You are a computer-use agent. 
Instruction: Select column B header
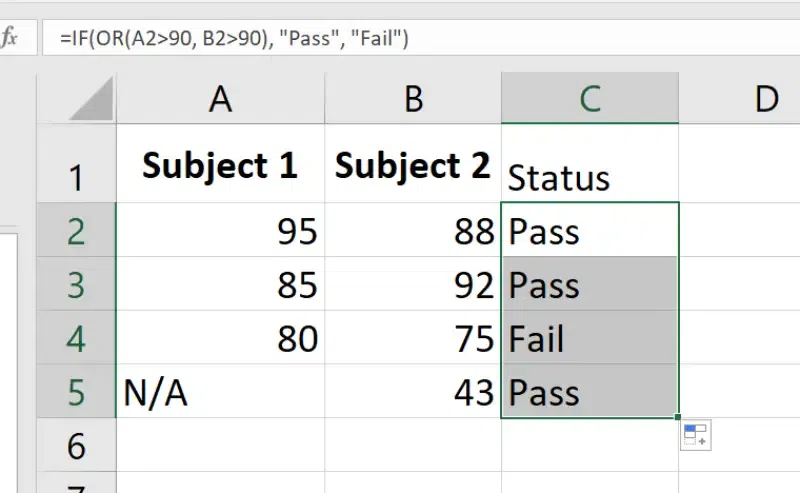point(413,98)
